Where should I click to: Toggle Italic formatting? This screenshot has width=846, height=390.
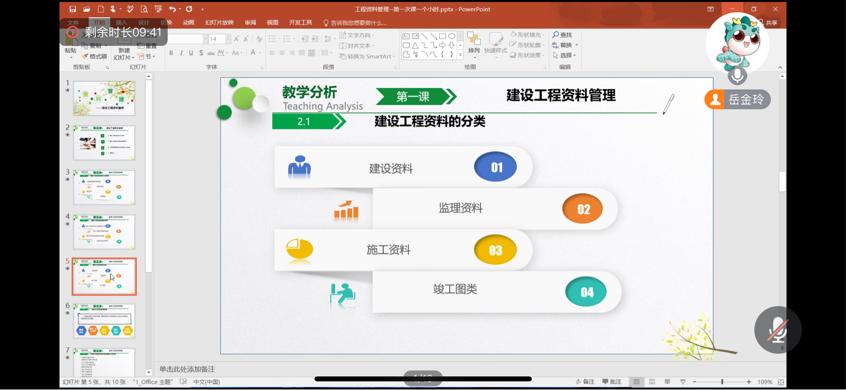[x=181, y=53]
